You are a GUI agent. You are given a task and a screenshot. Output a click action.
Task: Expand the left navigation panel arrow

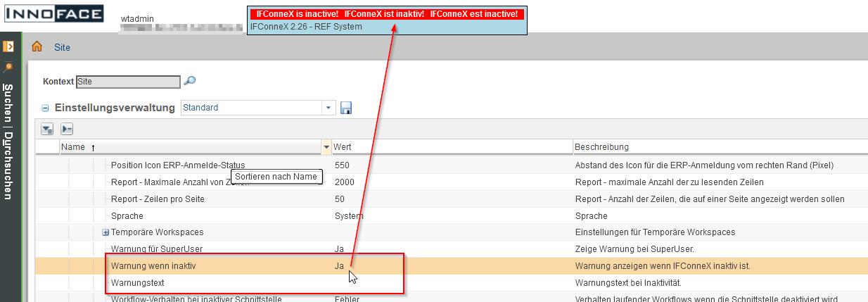tap(8, 46)
